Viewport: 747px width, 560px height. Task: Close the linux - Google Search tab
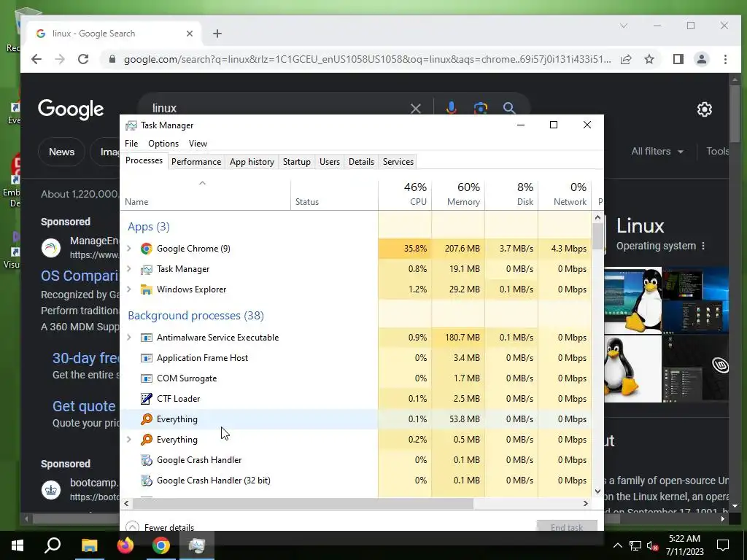[190, 34]
